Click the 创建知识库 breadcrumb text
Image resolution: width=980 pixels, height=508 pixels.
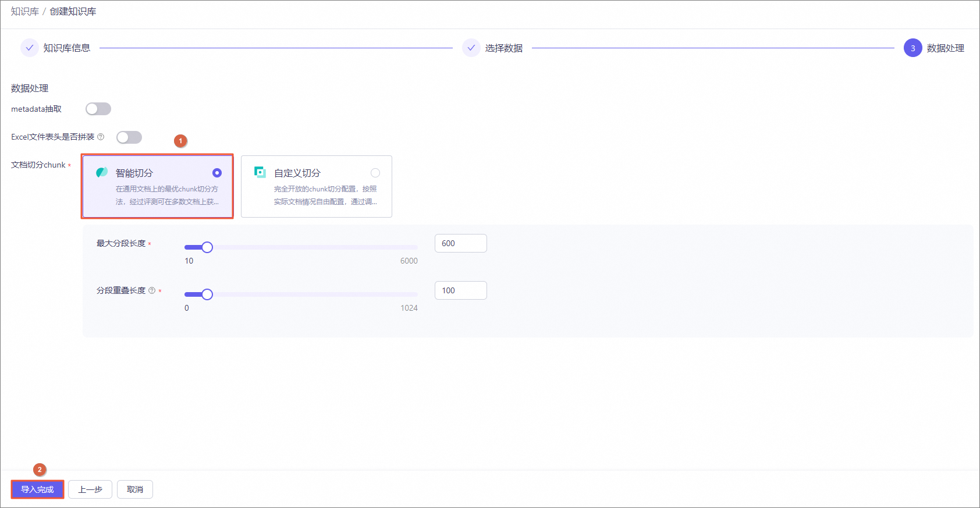tap(73, 12)
